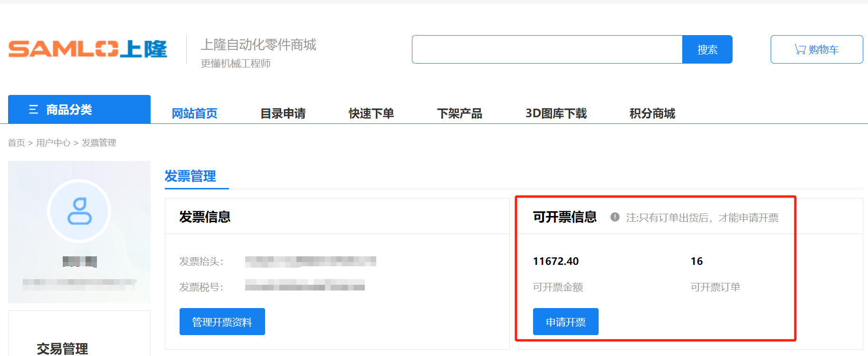Open 用户中心 breadcrumb link

(53, 143)
